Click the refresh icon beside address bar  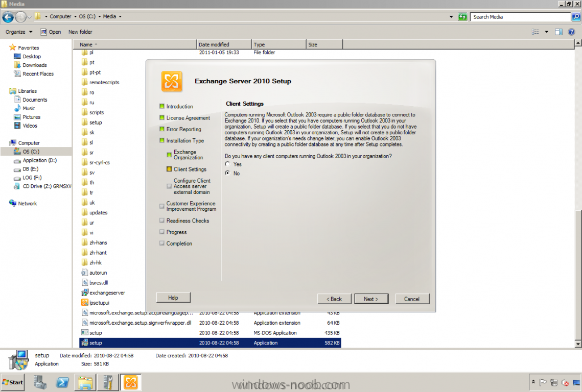point(462,17)
